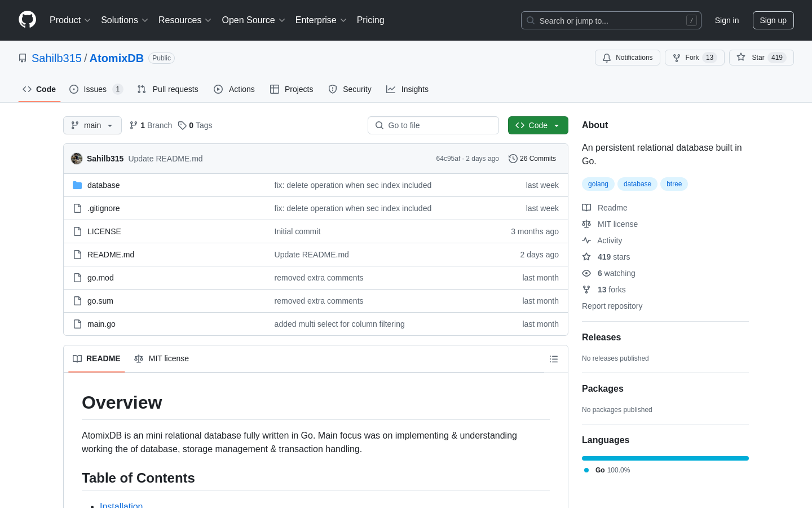Click the btree topic tag
Image resolution: width=812 pixels, height=508 pixels.
[x=674, y=184]
